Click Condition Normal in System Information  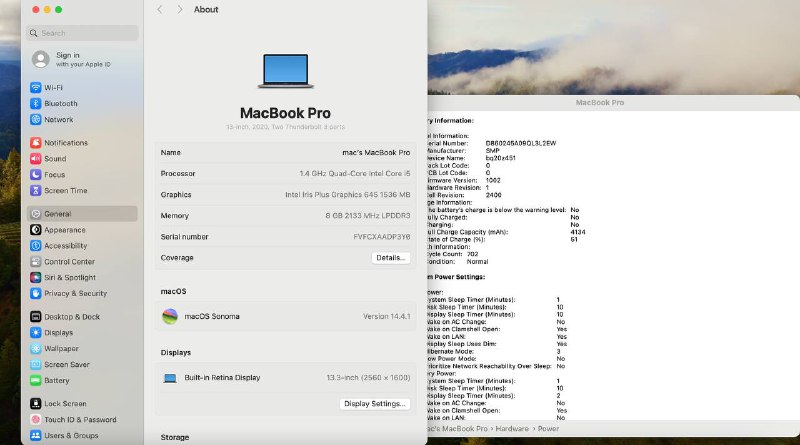tap(458, 261)
